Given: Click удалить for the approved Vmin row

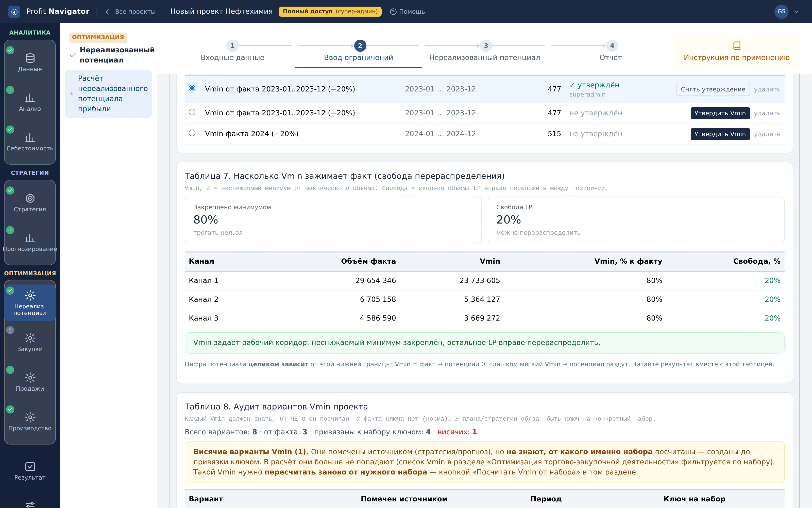Looking at the screenshot, I should pos(767,89).
